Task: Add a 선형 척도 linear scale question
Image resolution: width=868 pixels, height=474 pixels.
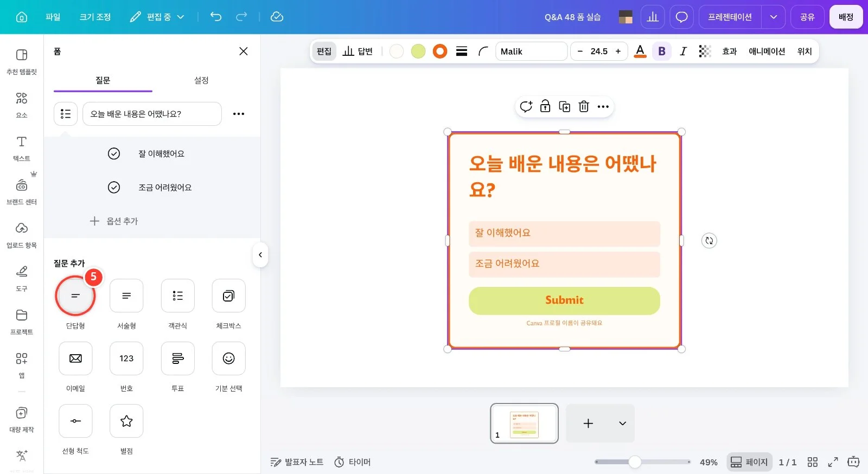Action: tap(75, 421)
